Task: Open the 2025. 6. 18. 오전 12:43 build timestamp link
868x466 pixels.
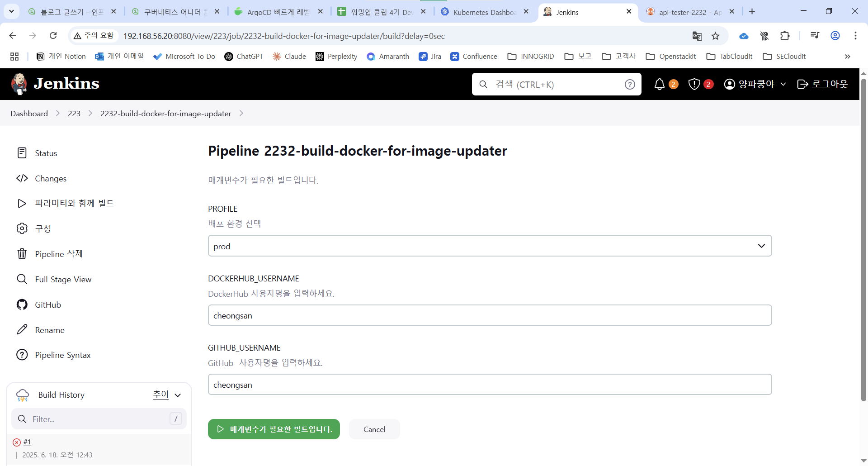Action: tap(57, 455)
